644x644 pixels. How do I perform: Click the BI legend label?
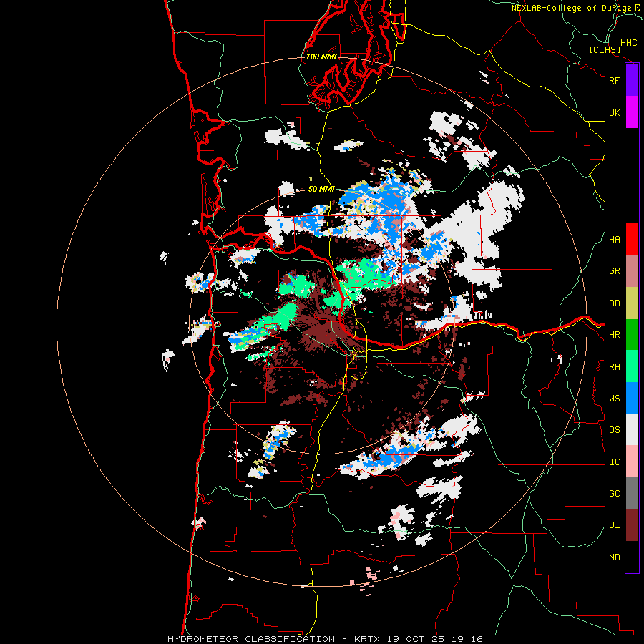pos(614,525)
